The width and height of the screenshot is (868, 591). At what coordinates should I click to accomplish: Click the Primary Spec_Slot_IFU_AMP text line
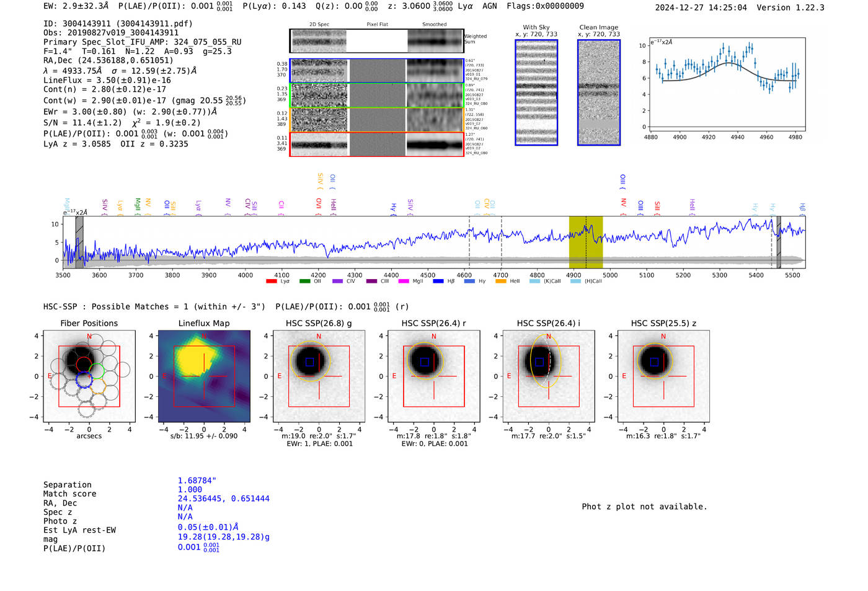pyautogui.click(x=143, y=42)
